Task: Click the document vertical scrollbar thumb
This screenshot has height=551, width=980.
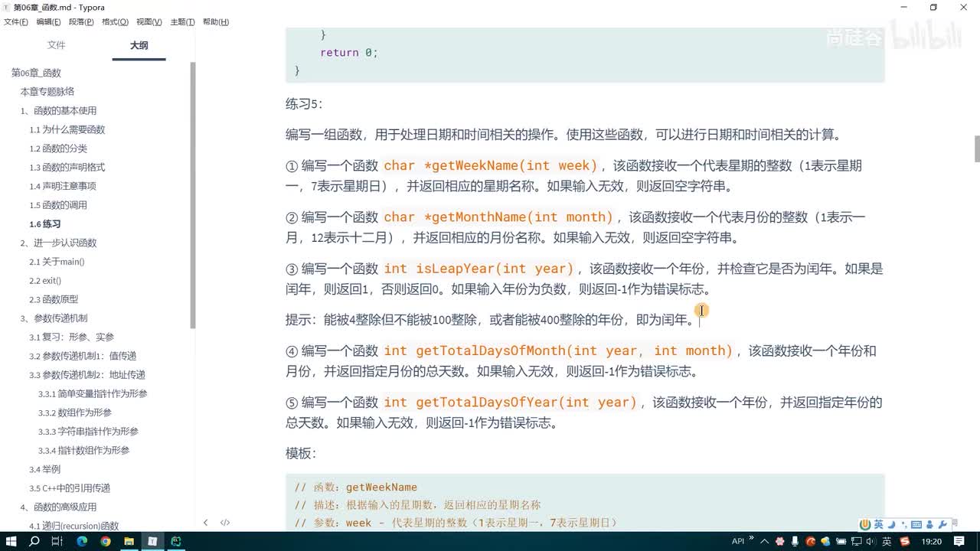Action: click(976, 149)
